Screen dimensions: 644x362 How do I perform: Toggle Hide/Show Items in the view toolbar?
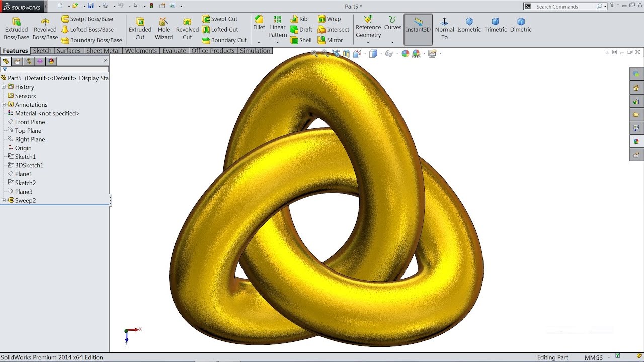(x=390, y=53)
